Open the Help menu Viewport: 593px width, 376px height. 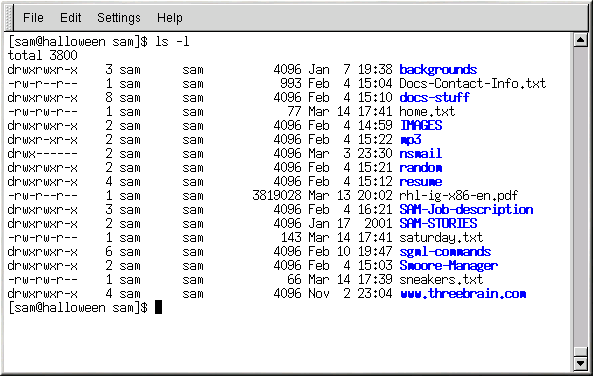170,18
